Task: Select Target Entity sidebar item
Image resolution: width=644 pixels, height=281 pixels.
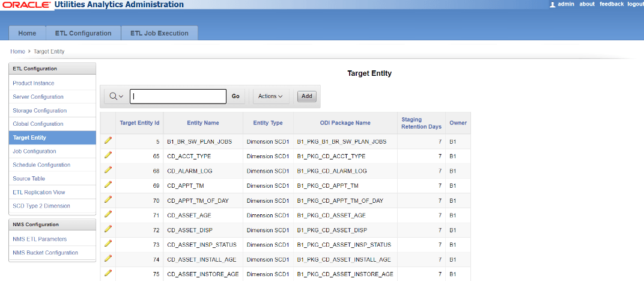Action: (52, 138)
